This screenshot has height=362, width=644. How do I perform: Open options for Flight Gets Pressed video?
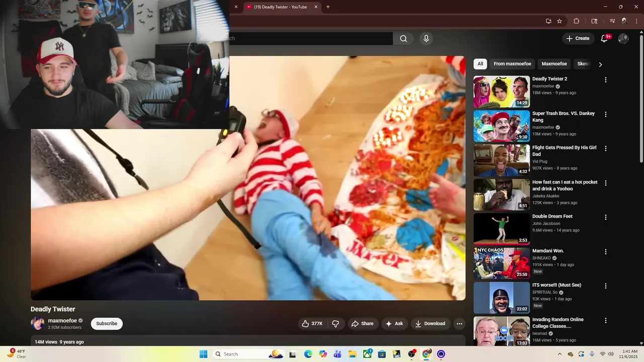pos(606,148)
